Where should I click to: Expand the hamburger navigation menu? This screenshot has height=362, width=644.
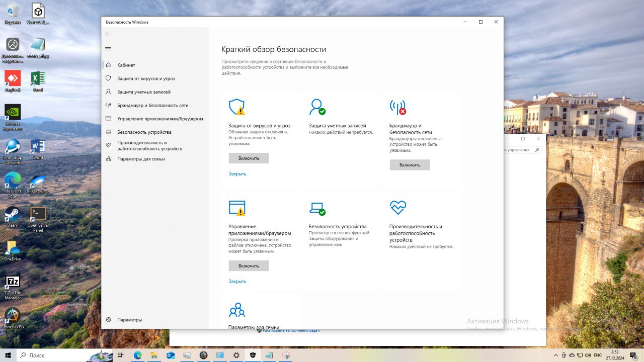[108, 49]
